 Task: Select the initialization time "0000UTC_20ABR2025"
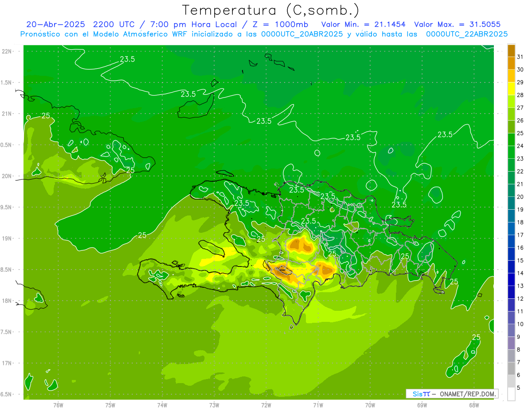[302, 34]
